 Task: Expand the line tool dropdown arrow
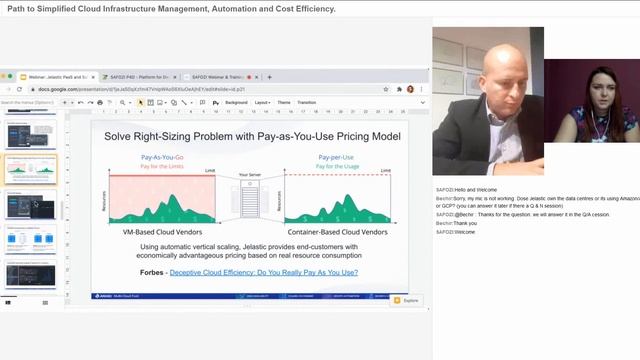[191, 102]
